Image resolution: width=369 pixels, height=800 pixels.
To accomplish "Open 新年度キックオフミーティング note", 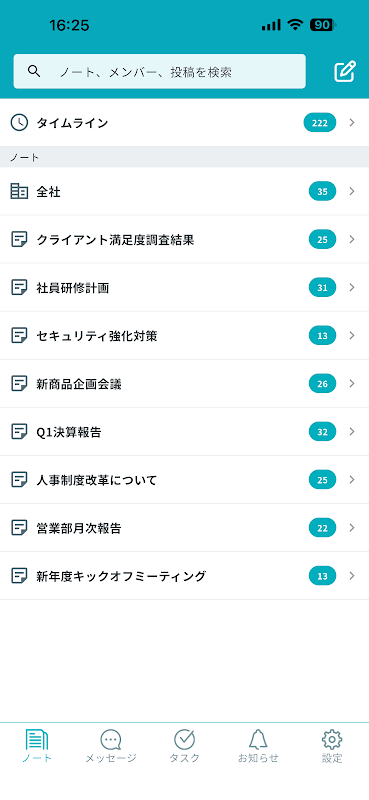I will tap(184, 576).
